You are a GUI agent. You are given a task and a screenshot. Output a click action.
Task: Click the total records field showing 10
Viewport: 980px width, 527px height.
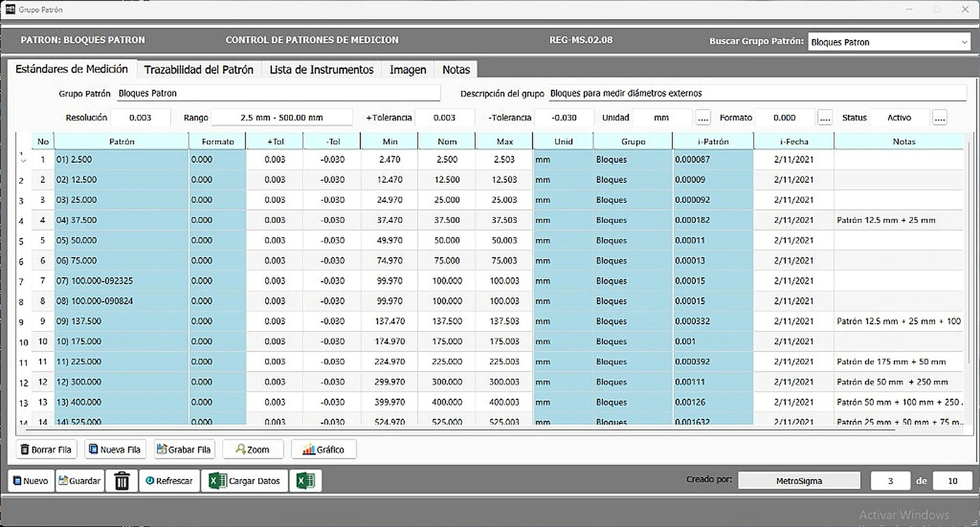click(x=953, y=481)
